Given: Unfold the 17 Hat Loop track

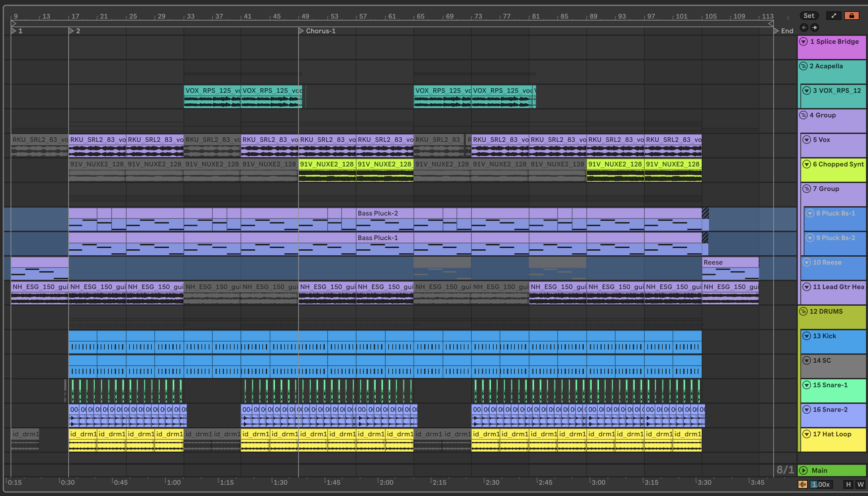Looking at the screenshot, I should (806, 434).
